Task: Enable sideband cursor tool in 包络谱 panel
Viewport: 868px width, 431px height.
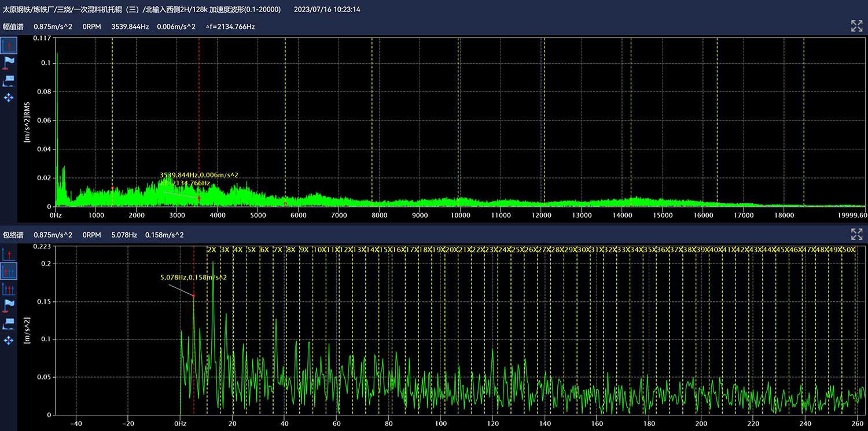Action: [x=9, y=288]
